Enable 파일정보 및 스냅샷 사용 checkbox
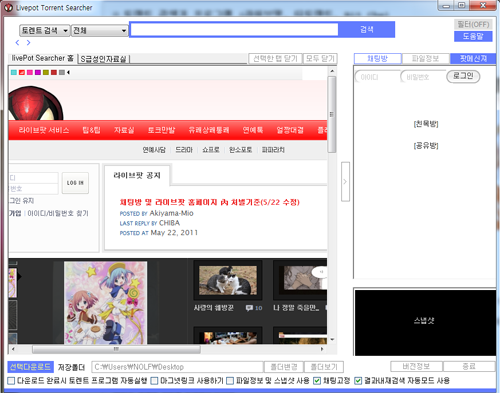This screenshot has height=393, width=500. (x=230, y=381)
